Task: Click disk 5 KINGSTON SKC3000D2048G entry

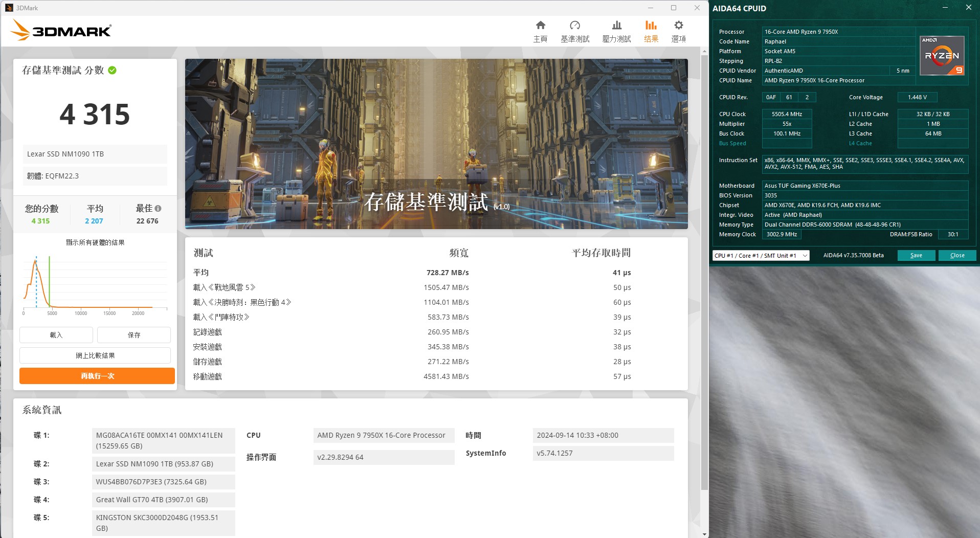Action: point(163,523)
